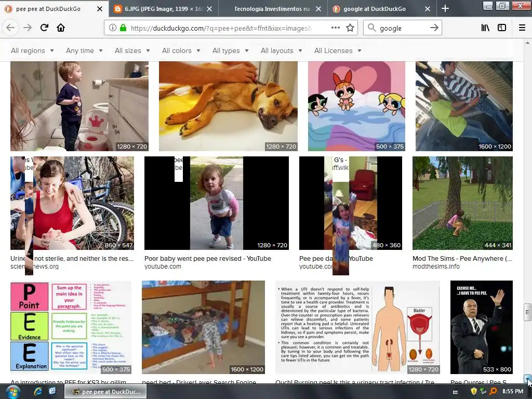Open the Excuse me pee pee meme thumbnail
This screenshot has height=399, width=532.
[482, 327]
